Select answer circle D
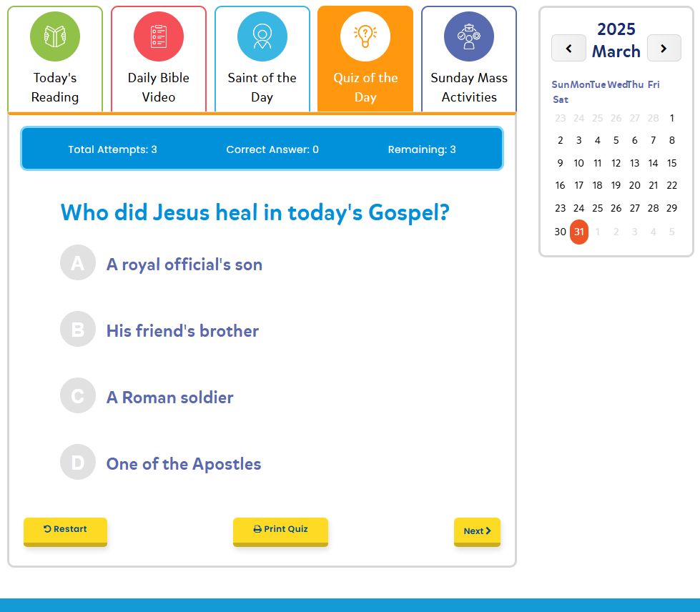Screen dimensions: 700x612 coord(78,462)
